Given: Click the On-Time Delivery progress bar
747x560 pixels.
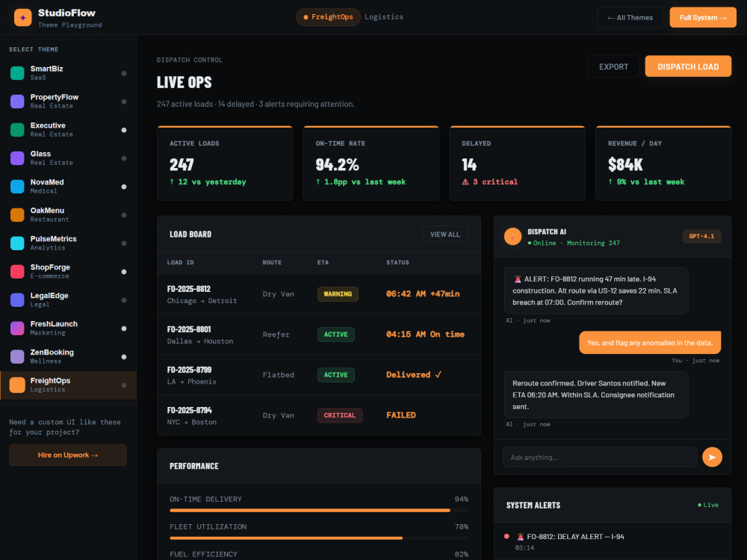Looking at the screenshot, I should (x=319, y=511).
